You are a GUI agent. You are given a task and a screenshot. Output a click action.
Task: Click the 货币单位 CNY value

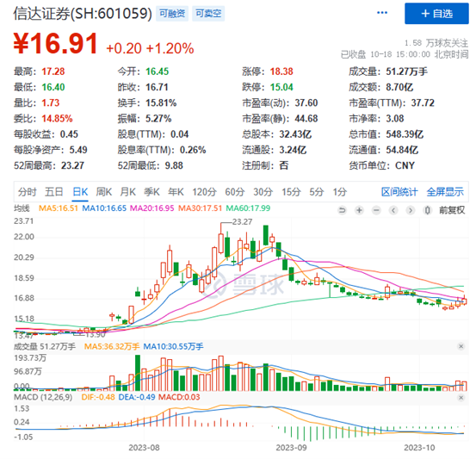pos(405,165)
